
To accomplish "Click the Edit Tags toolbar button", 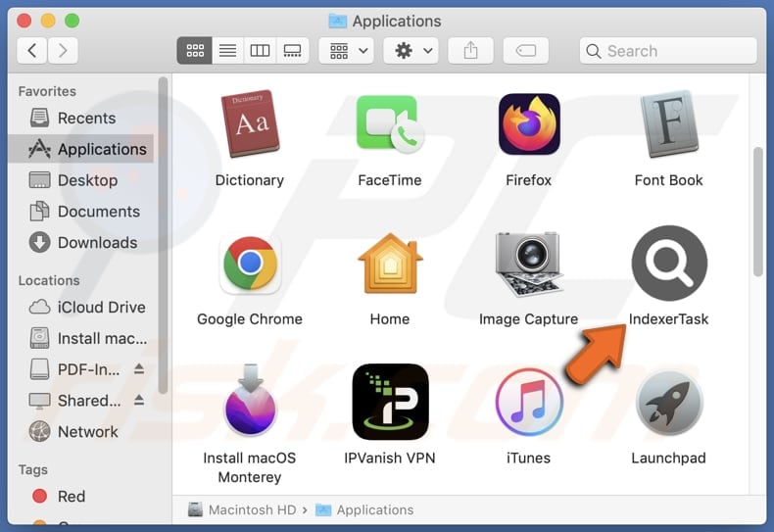I will pyautogui.click(x=526, y=50).
